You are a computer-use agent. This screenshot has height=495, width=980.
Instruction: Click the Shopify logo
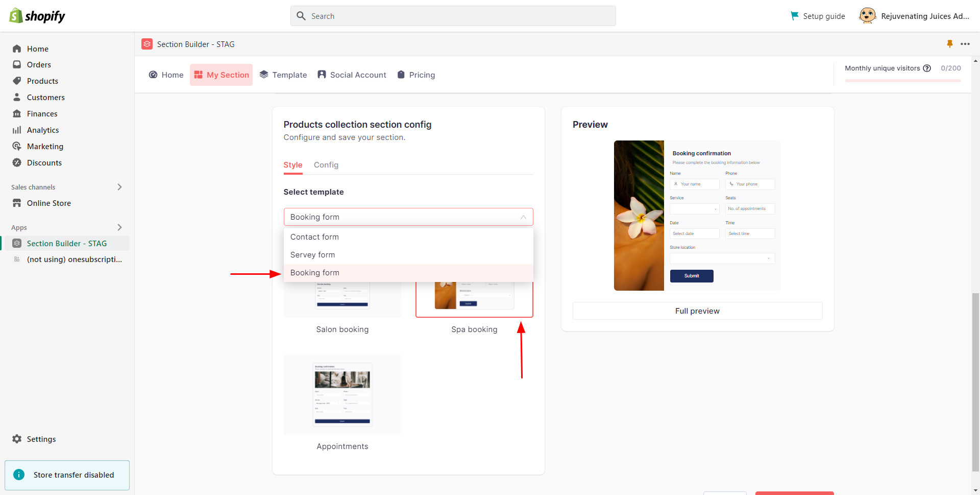pos(37,16)
